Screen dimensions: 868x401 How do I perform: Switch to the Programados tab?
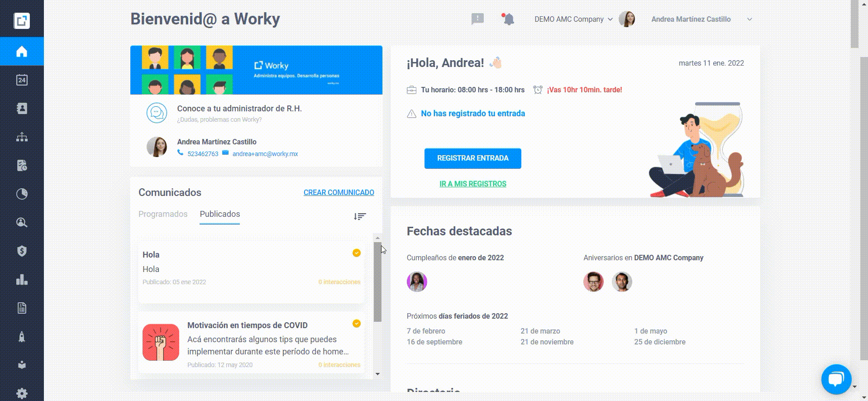[x=163, y=214]
